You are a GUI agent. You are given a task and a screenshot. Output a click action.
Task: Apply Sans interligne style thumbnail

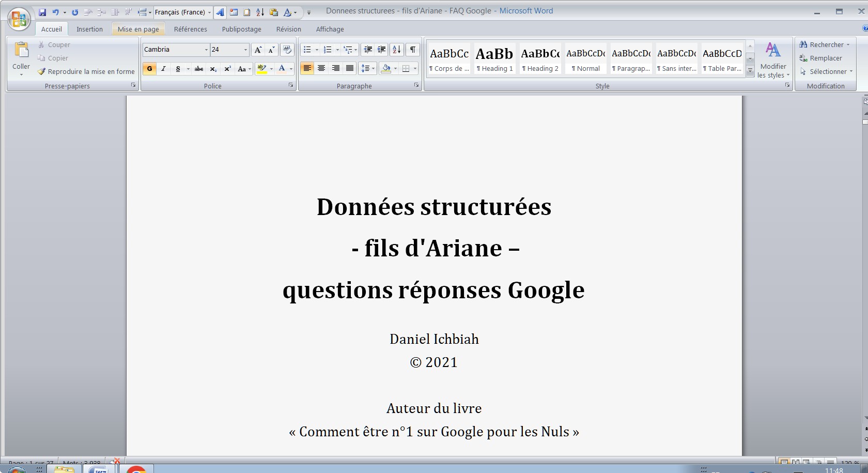[x=676, y=58]
